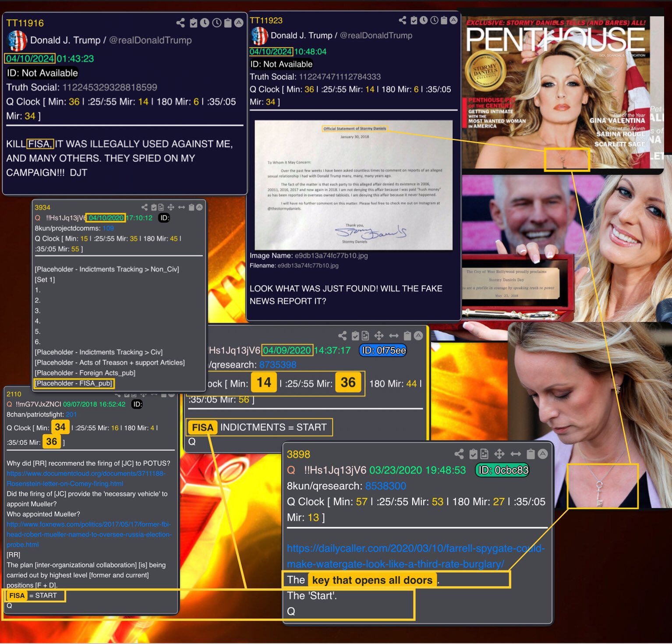Viewport: 672px width, 644px height.
Task: Click the plain clipboard icon on post TT11916
Action: pos(228,23)
